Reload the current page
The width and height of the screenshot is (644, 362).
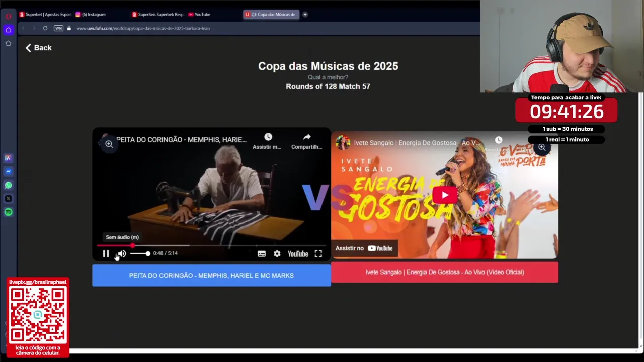[x=45, y=28]
